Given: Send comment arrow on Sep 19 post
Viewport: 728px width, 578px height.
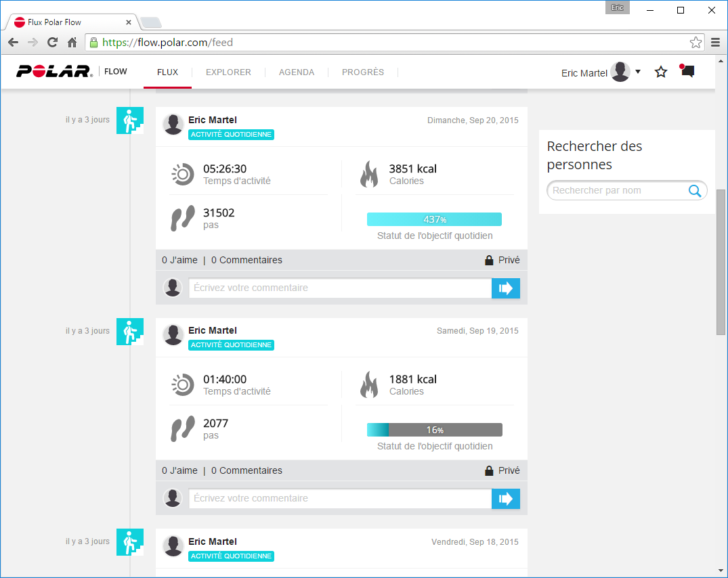Looking at the screenshot, I should (505, 499).
